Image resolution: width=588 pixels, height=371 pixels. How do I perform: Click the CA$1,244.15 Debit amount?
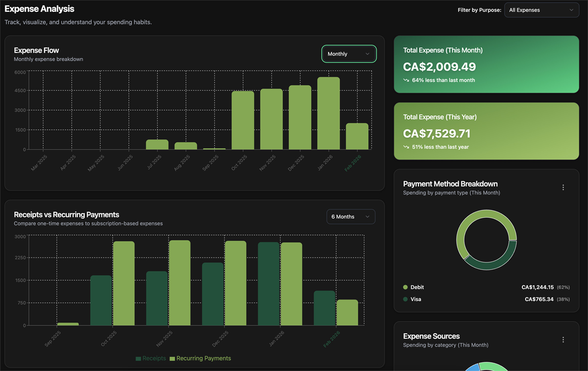tap(537, 287)
